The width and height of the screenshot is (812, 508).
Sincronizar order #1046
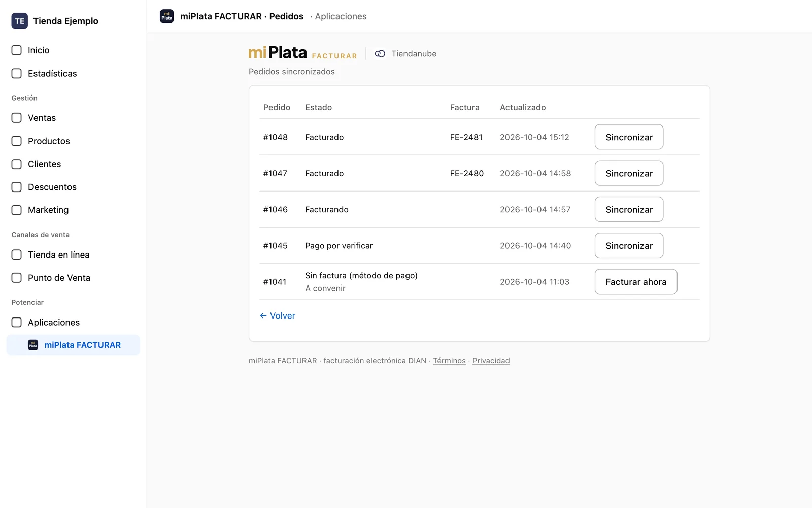tap(629, 209)
